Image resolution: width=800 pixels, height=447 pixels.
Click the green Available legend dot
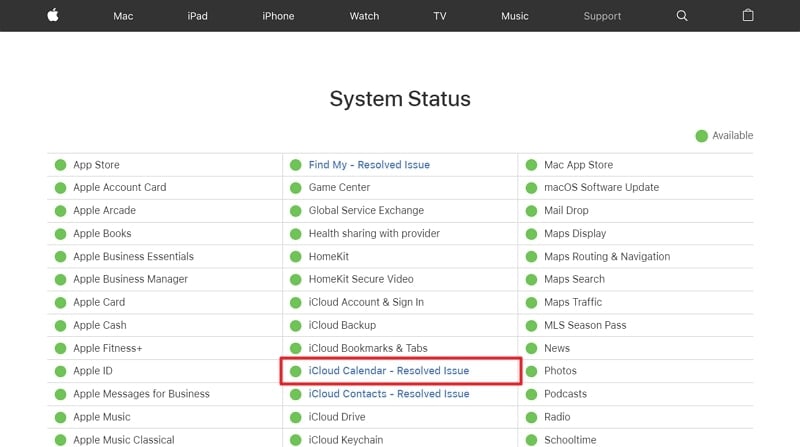point(702,136)
